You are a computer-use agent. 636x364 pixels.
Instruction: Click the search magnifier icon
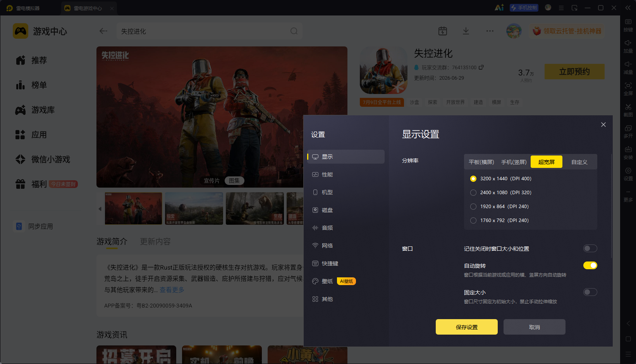[x=294, y=31]
